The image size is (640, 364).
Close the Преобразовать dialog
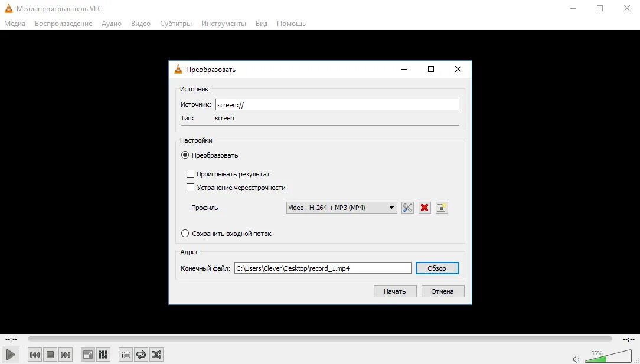pyautogui.click(x=458, y=70)
